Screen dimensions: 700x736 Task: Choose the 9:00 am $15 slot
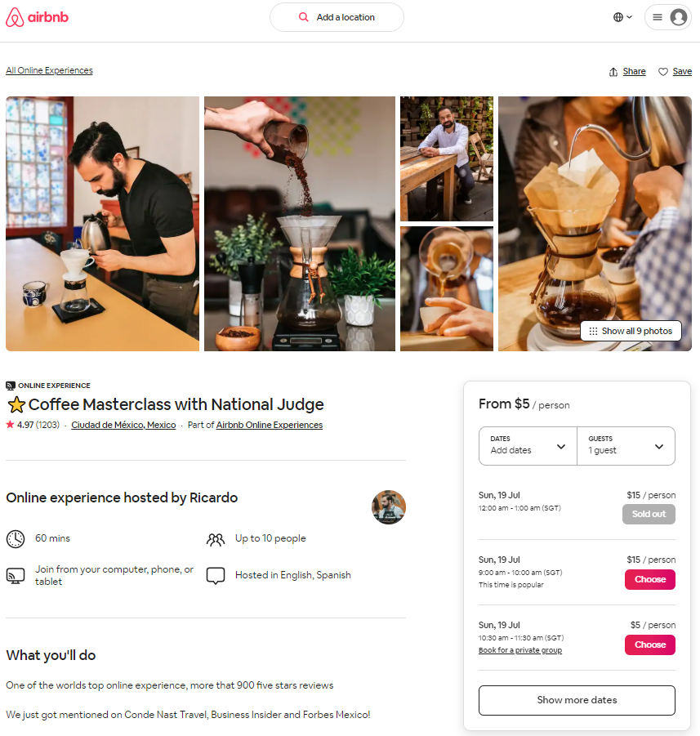point(649,579)
